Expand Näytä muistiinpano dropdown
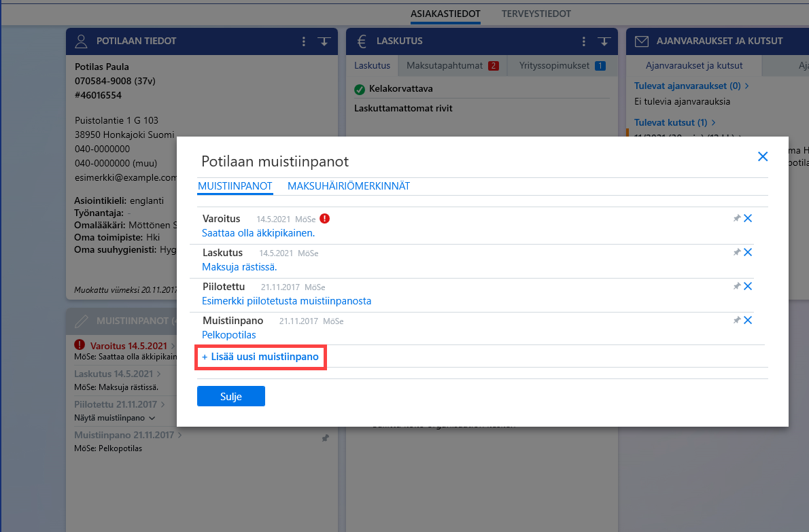The width and height of the screenshot is (809, 532). pos(114,418)
